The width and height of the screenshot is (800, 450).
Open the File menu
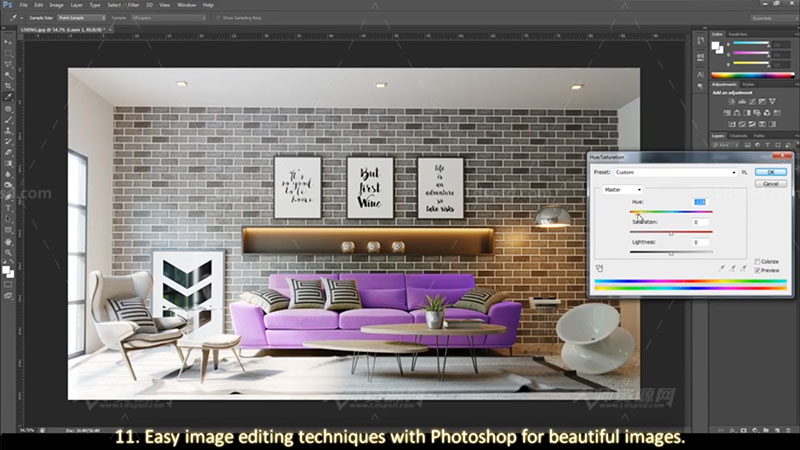tap(23, 5)
